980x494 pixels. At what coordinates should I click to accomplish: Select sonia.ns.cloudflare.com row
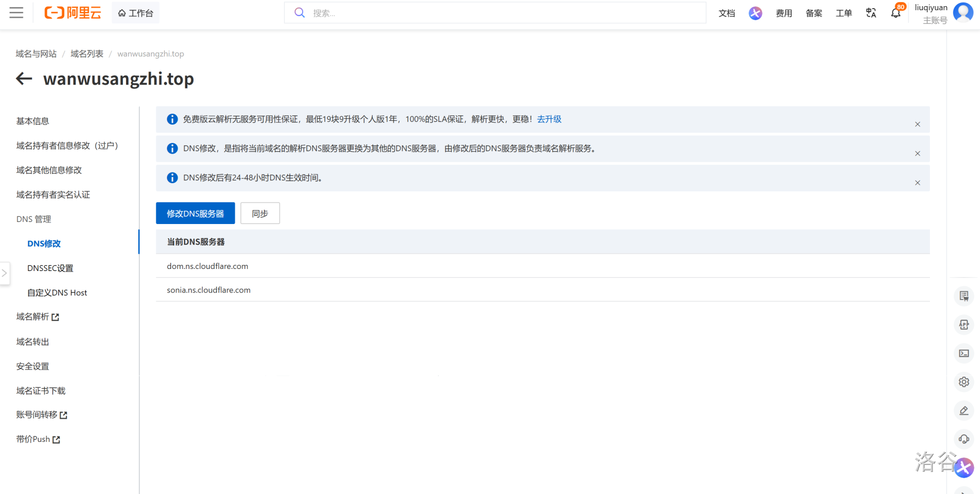coord(543,290)
